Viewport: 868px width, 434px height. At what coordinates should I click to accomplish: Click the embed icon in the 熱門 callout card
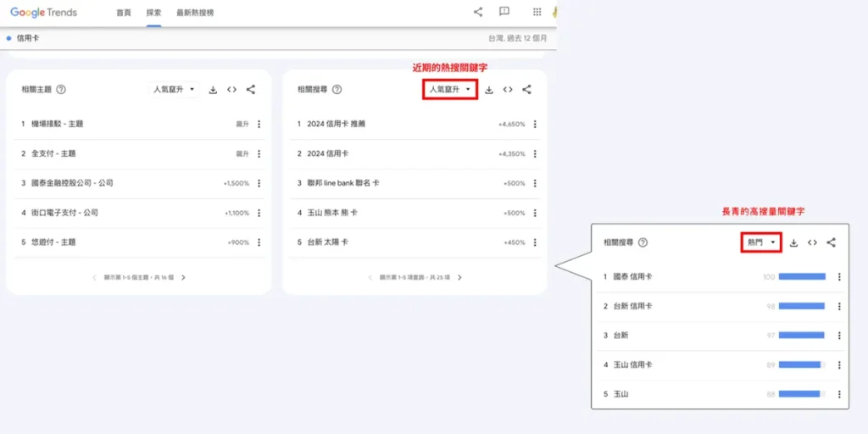point(812,243)
